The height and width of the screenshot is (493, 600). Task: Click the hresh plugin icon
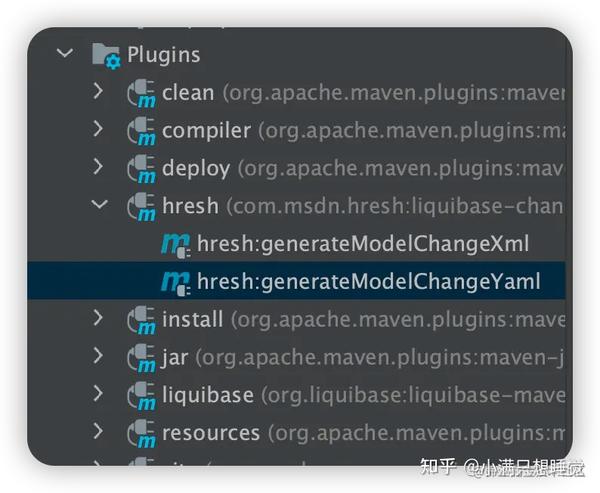(141, 207)
